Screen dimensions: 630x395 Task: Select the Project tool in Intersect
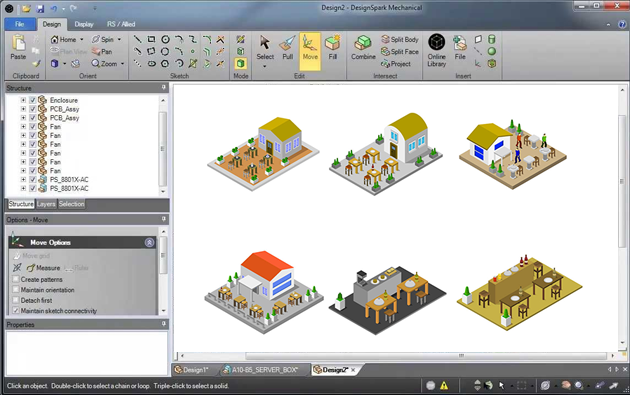[396, 63]
